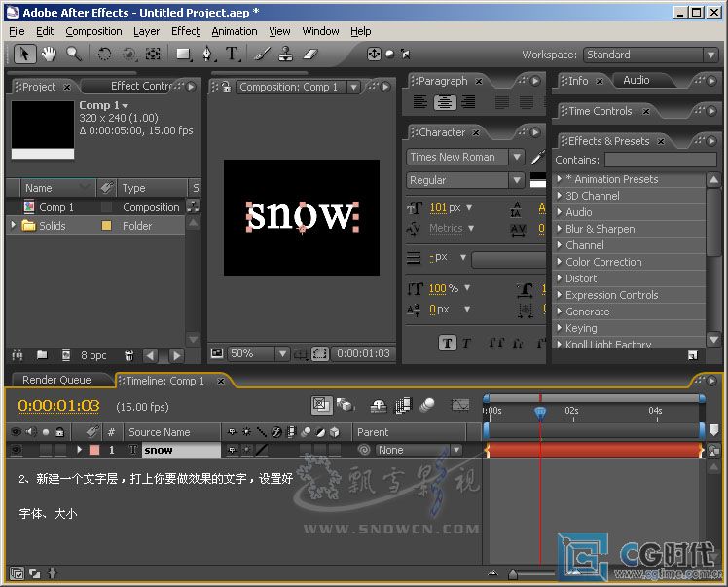Click the timeline zoom slider handle
The image size is (728, 587).
click(513, 575)
